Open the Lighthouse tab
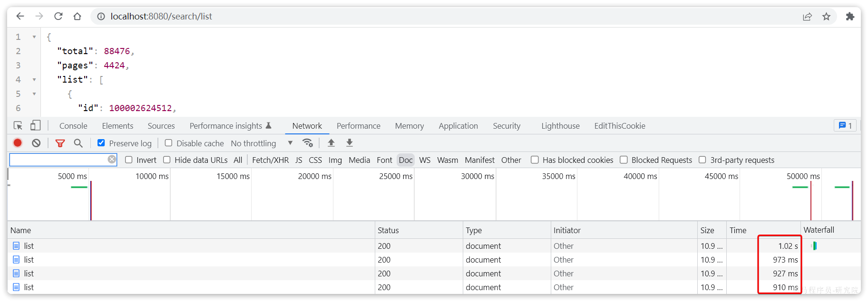 pyautogui.click(x=560, y=126)
